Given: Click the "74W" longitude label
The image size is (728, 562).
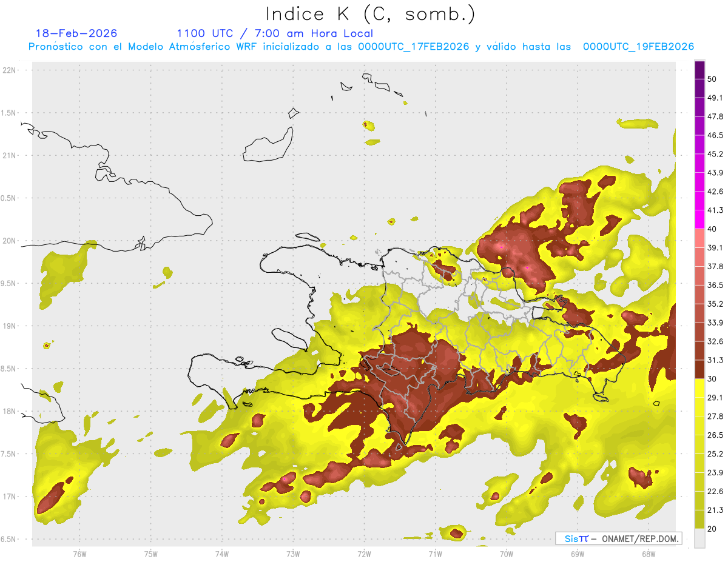Looking at the screenshot, I should tap(222, 554).
